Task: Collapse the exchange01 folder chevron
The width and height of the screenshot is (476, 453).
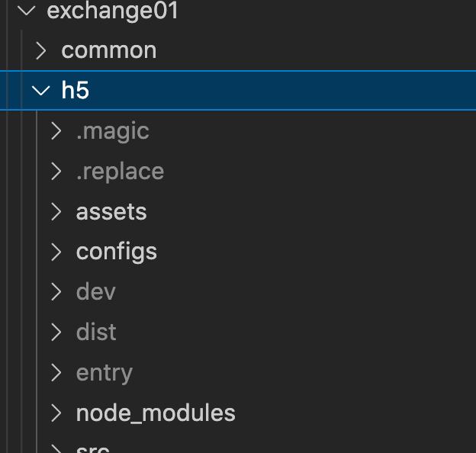Action: [27, 11]
